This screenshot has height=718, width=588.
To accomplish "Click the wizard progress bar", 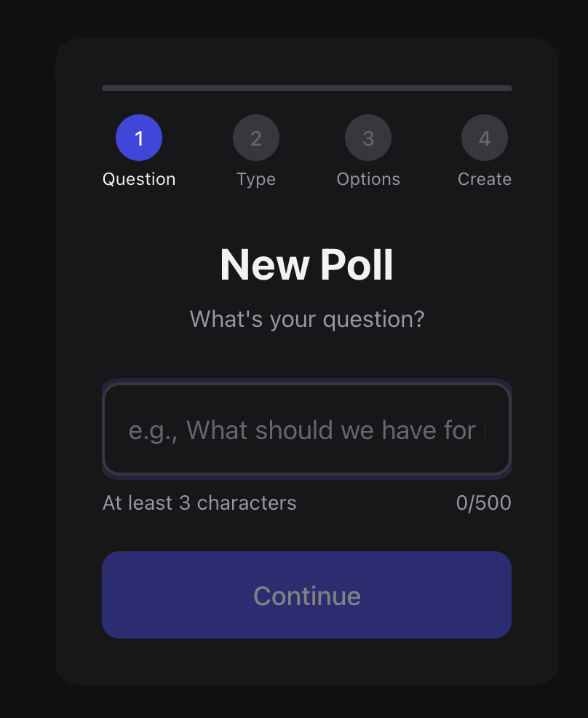I will [306, 87].
